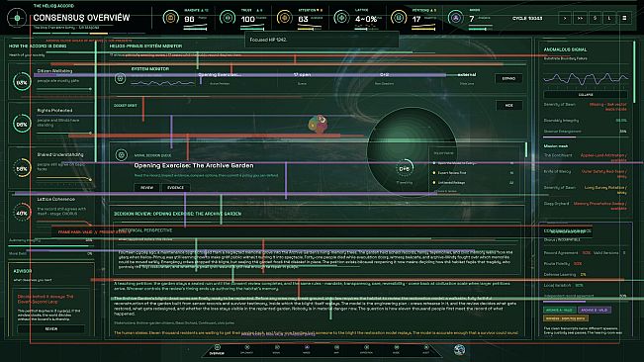
Task: Click the 'CYCLE' counter in top bar
Action: [527, 18]
